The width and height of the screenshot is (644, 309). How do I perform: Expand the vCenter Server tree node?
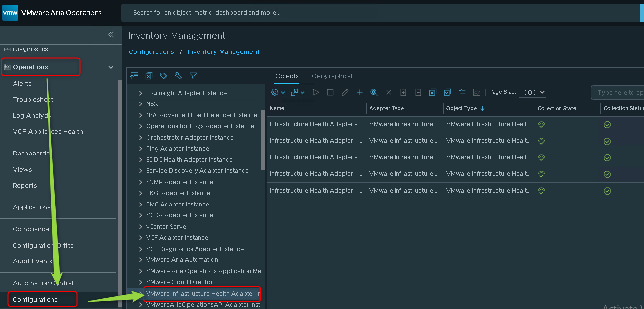[x=140, y=227]
